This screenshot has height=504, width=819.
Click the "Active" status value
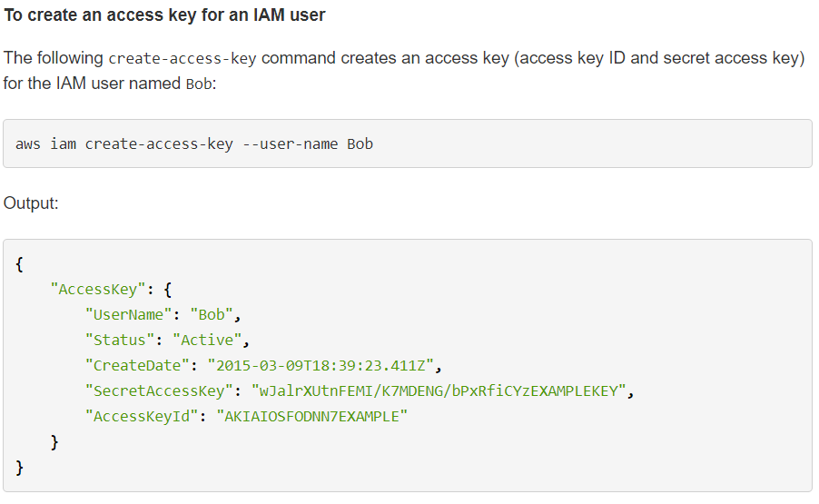click(x=212, y=341)
